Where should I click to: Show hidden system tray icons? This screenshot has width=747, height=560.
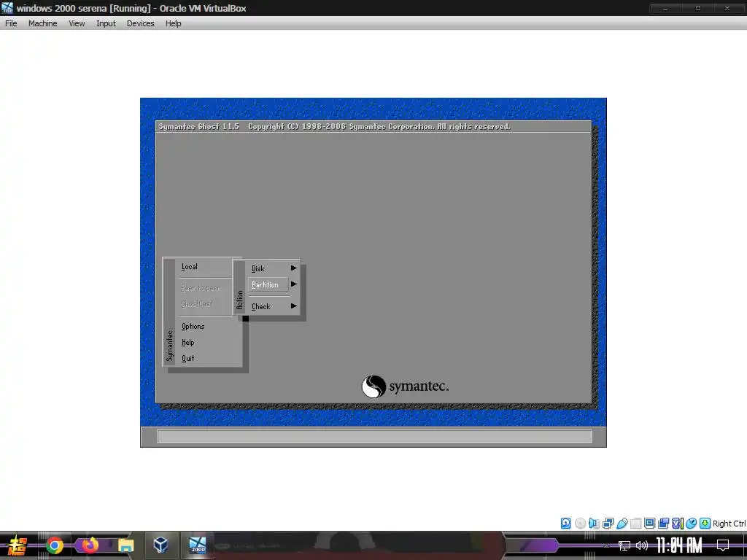coord(606,545)
